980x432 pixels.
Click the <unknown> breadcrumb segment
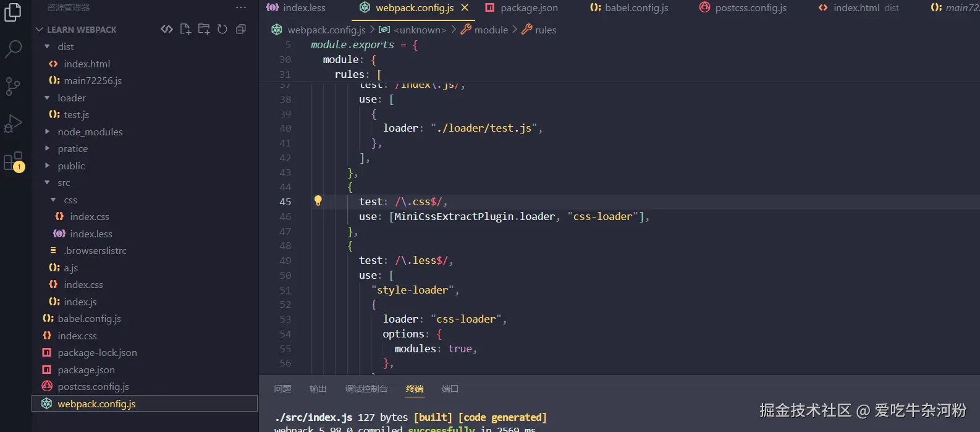420,30
